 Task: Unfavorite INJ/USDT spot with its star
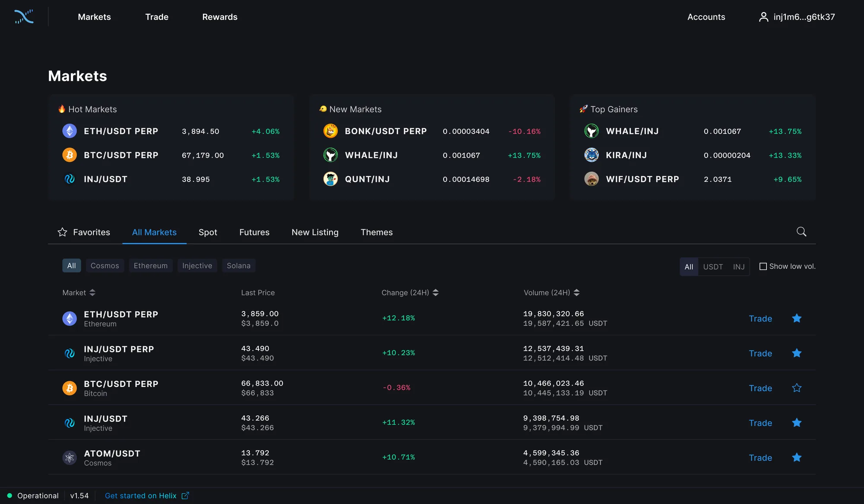click(x=797, y=423)
